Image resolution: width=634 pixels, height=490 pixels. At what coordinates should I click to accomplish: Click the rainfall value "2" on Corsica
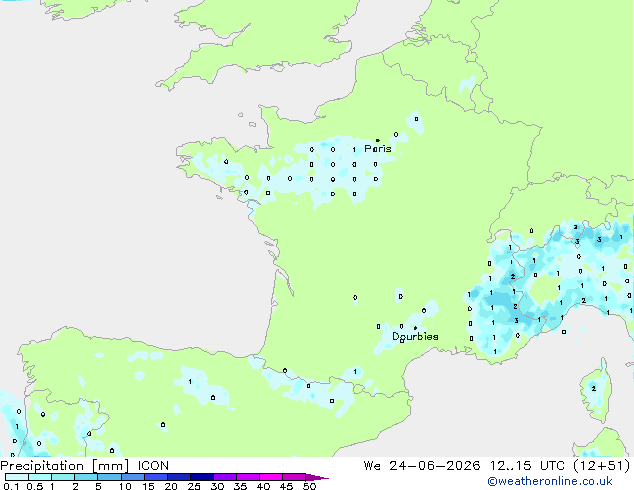pos(594,389)
